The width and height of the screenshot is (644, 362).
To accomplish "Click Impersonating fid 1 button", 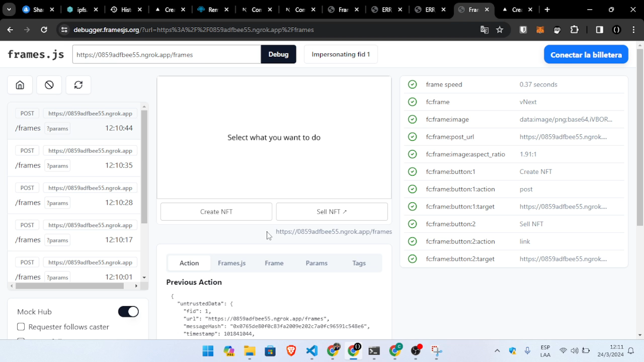I will (x=341, y=54).
